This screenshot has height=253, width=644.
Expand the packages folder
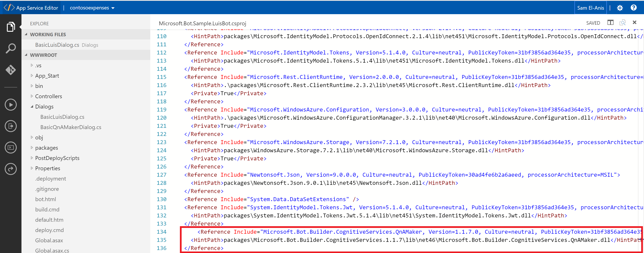tap(32, 148)
